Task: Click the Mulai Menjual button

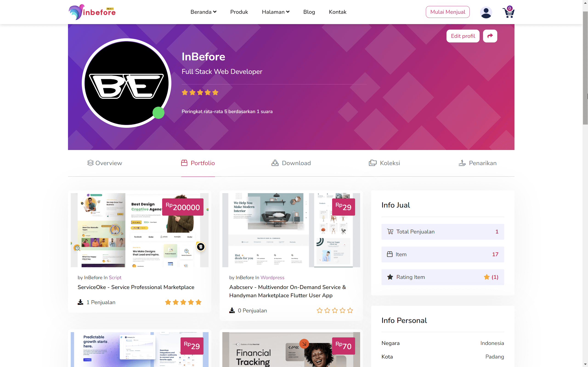Action: 448,12
